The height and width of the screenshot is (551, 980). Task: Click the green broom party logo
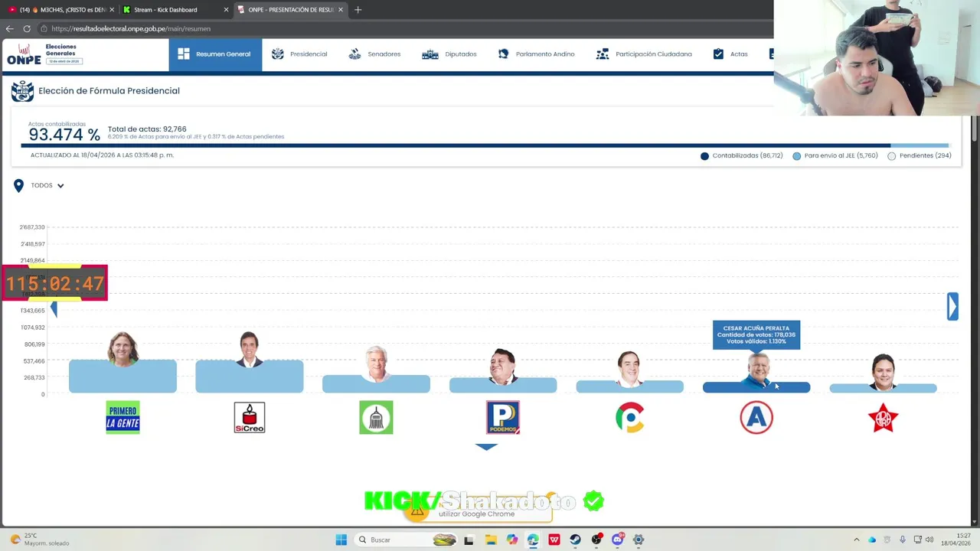pyautogui.click(x=376, y=418)
